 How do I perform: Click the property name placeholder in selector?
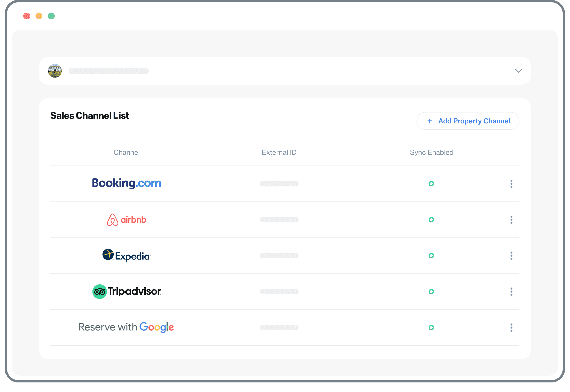pyautogui.click(x=109, y=71)
